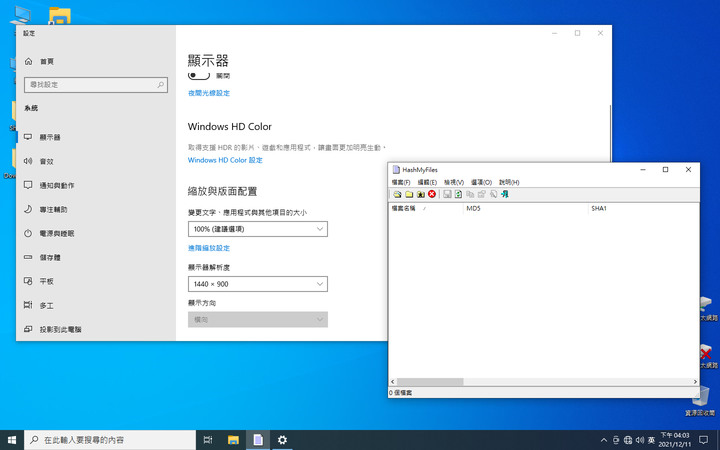720x450 pixels.
Task: Open the 說明(H) menu in HashMyFiles
Action: pos(509,182)
